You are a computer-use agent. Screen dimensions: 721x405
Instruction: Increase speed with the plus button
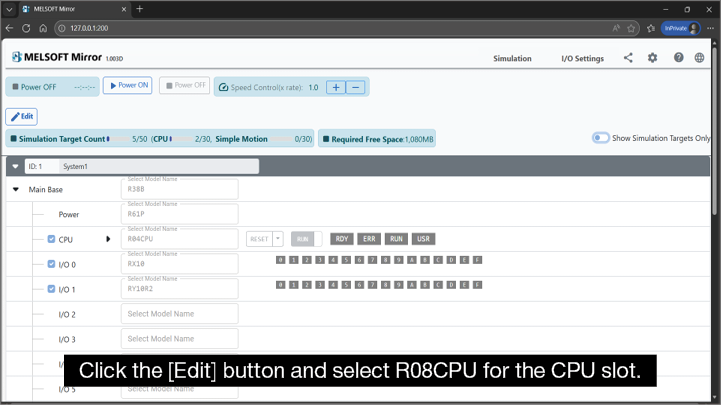(x=336, y=87)
